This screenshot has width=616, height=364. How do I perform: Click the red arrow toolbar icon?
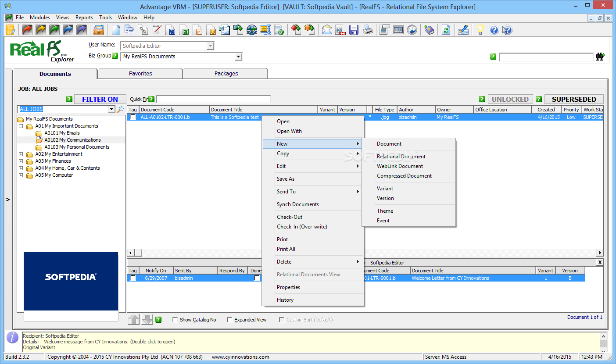click(x=27, y=30)
